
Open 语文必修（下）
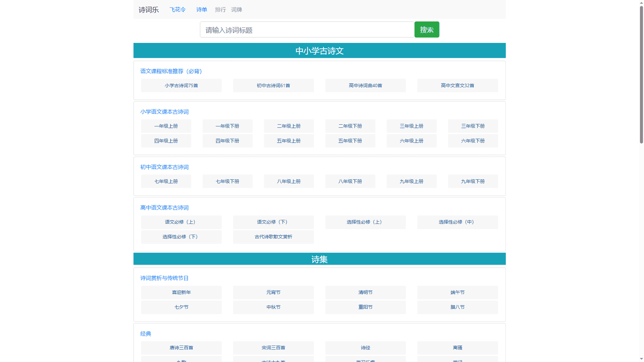[x=273, y=222]
